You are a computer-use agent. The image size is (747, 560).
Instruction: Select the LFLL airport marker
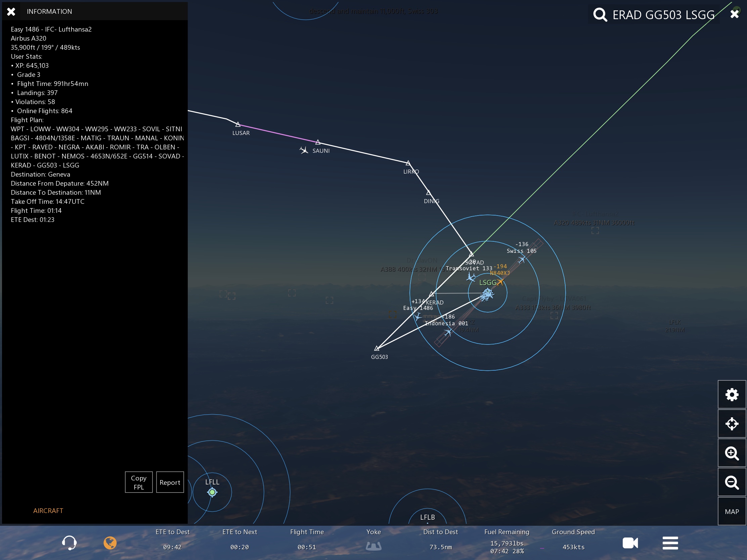coord(212,492)
